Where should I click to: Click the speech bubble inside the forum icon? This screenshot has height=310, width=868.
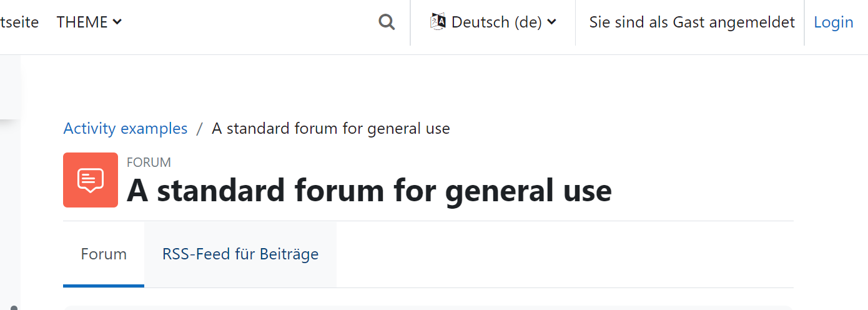point(91,180)
